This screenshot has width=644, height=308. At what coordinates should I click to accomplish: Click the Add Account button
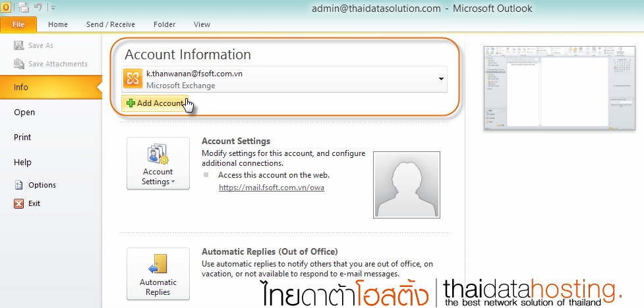click(x=155, y=103)
